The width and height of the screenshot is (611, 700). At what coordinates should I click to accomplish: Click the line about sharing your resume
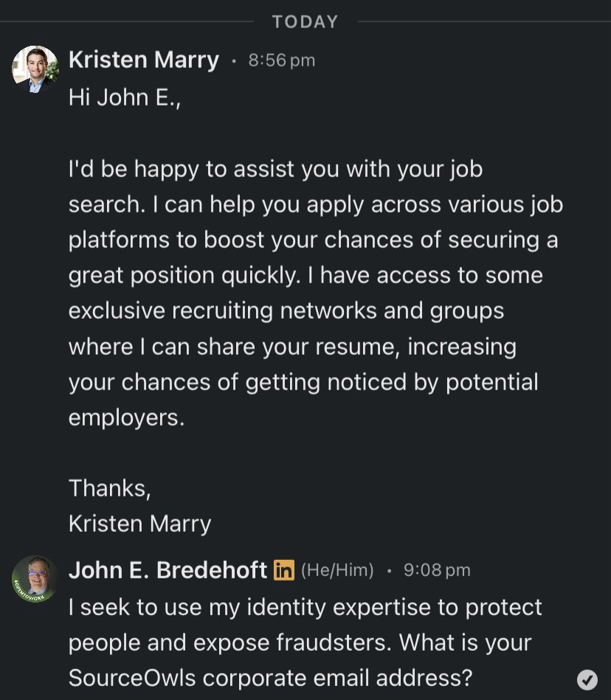[292, 346]
